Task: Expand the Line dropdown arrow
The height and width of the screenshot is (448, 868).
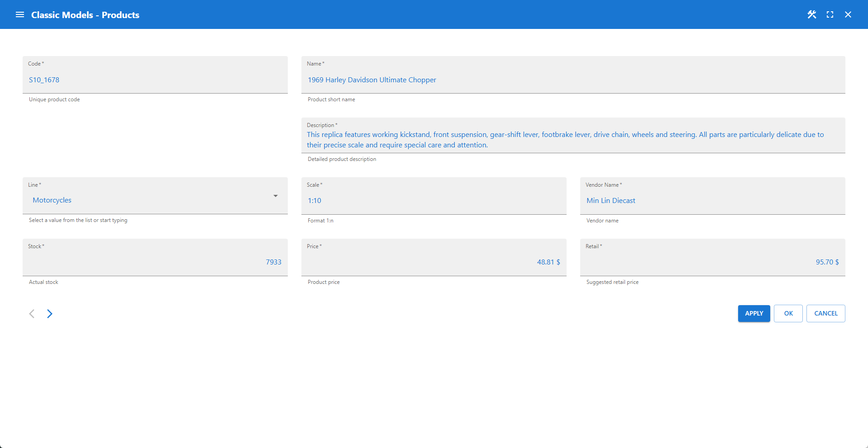Action: pyautogui.click(x=275, y=196)
